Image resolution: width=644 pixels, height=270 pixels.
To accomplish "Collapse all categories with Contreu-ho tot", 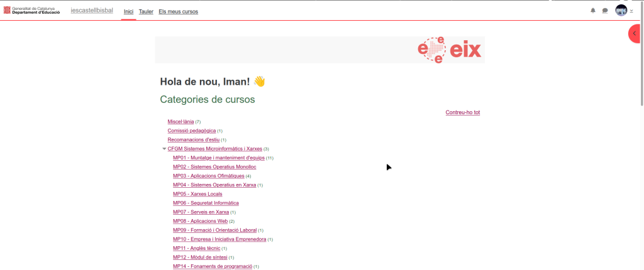I will click(x=462, y=112).
